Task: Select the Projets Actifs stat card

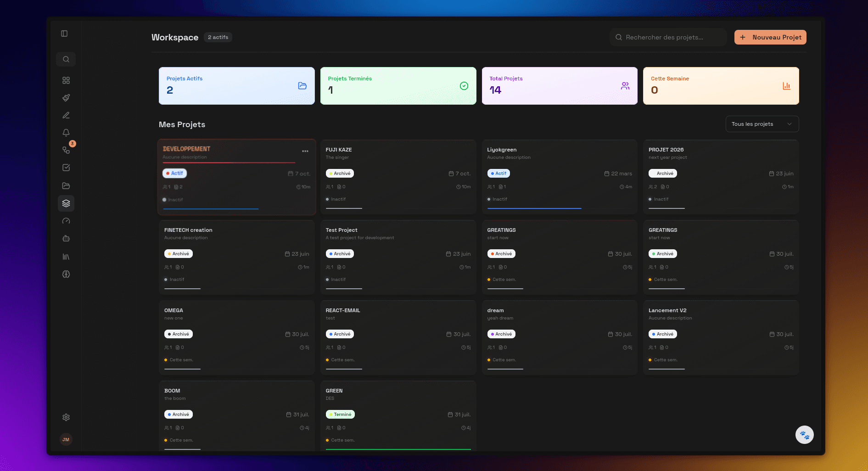Action: click(237, 86)
